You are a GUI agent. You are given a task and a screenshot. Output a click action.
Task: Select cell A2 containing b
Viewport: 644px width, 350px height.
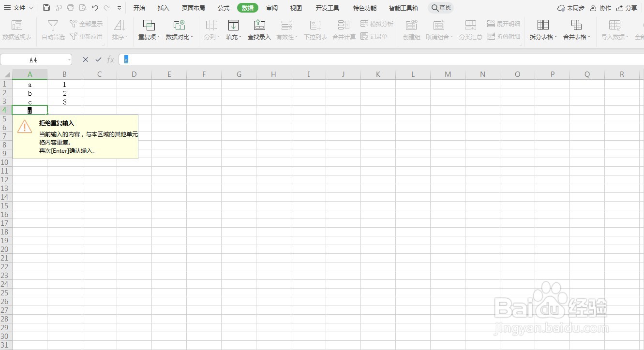(30, 93)
